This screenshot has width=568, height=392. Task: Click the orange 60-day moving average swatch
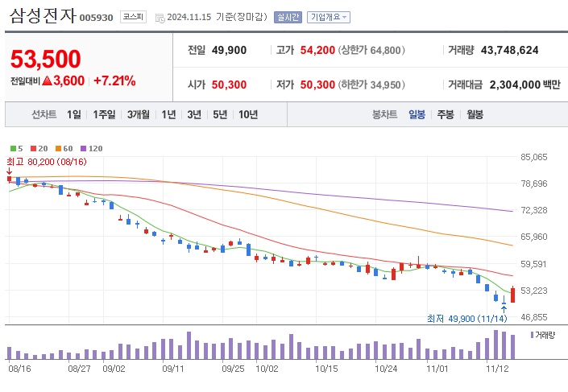click(x=58, y=148)
